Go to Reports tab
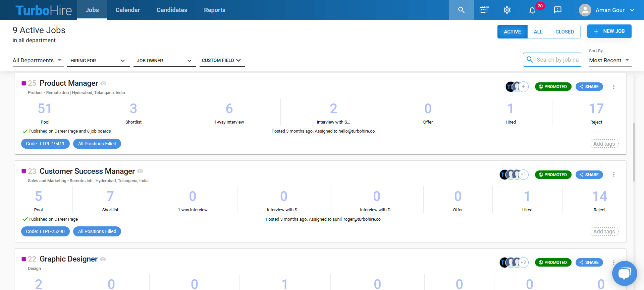Image resolution: width=644 pixels, height=290 pixels. tap(215, 10)
